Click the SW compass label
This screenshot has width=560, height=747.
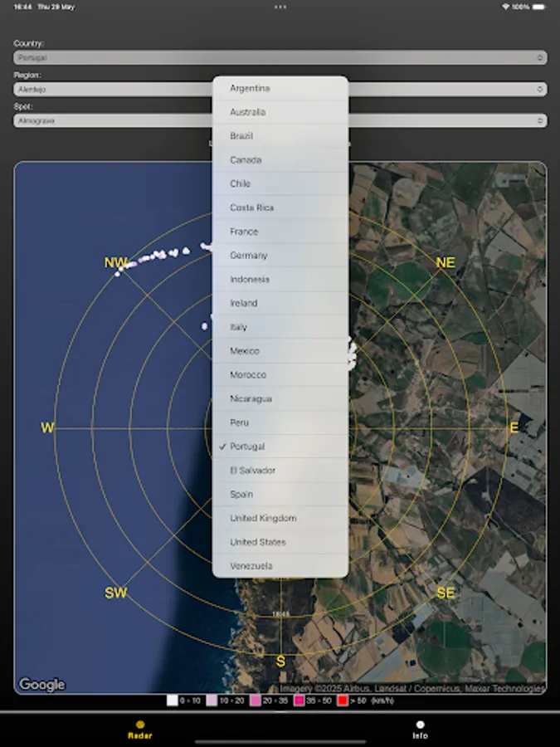coord(115,593)
